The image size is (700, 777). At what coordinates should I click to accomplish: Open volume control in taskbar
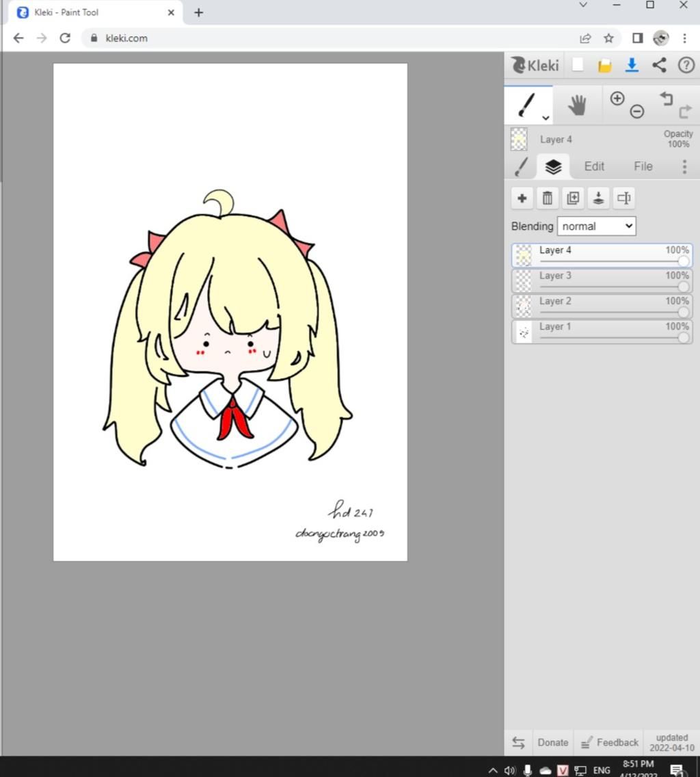click(509, 770)
